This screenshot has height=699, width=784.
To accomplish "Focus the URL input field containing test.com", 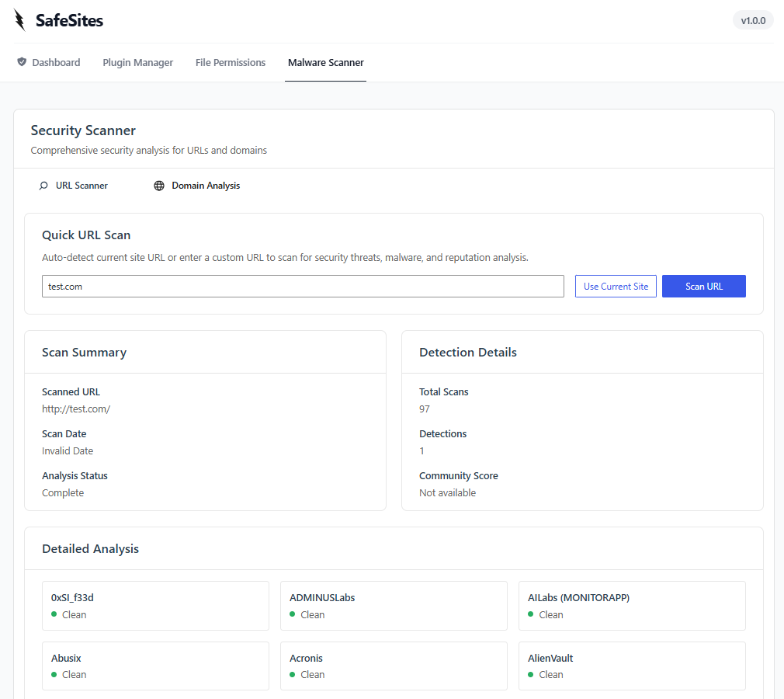I will [x=303, y=286].
